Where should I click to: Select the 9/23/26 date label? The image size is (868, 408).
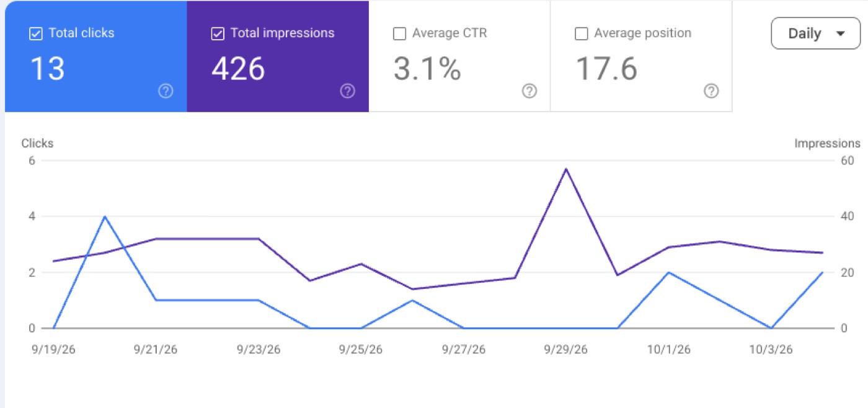click(259, 350)
